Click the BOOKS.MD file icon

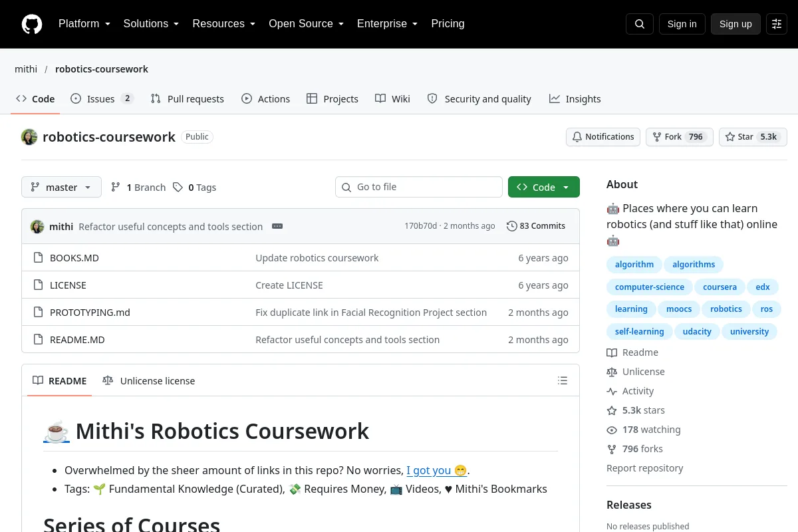(x=38, y=258)
